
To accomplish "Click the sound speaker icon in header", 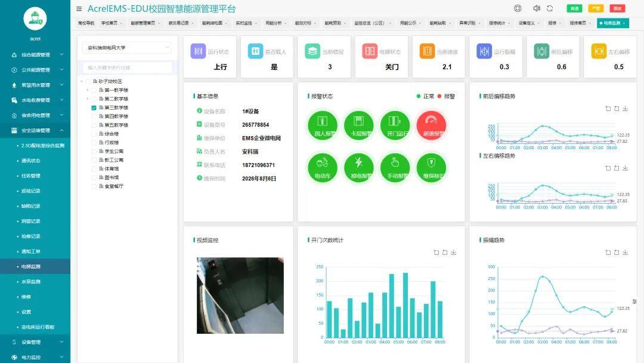I will coord(537,8).
